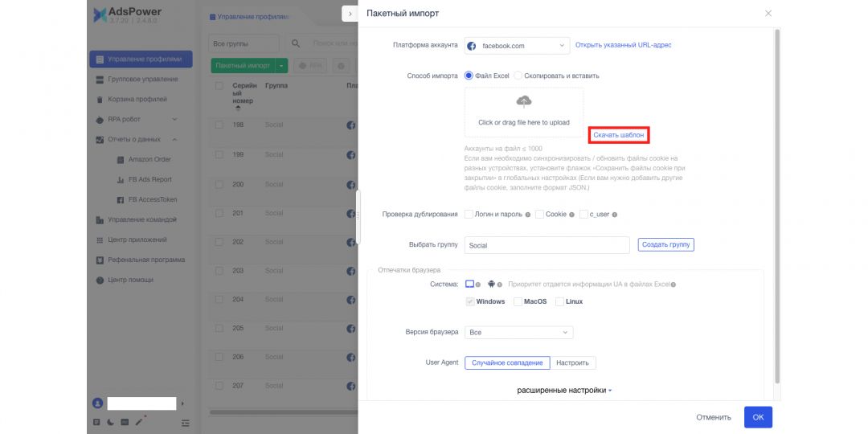Tick the select-all checkbox in the table header
Viewport: 868px width, 434px height.
[219, 86]
